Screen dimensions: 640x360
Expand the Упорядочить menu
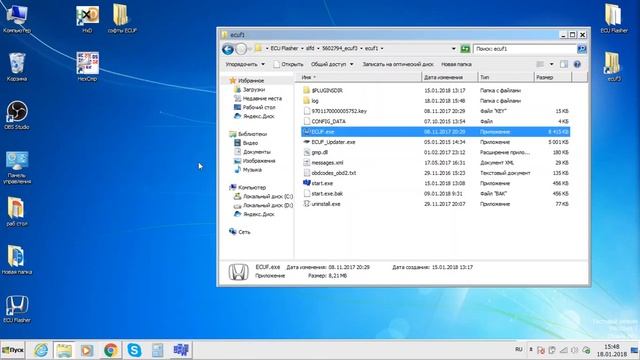click(x=245, y=64)
